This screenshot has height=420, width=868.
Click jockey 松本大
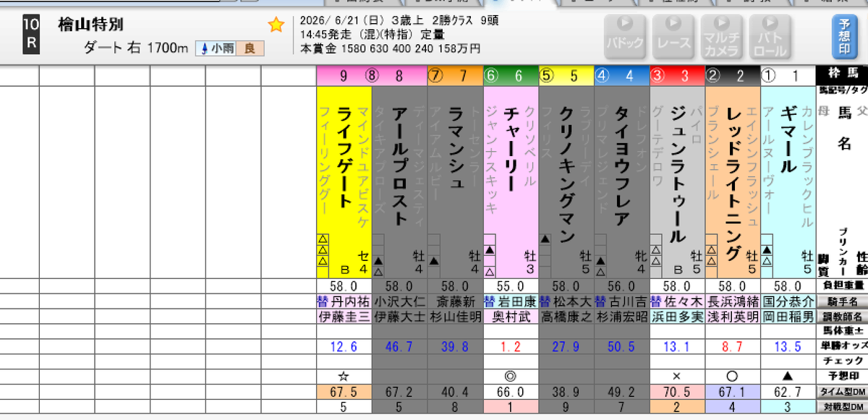[573, 301]
